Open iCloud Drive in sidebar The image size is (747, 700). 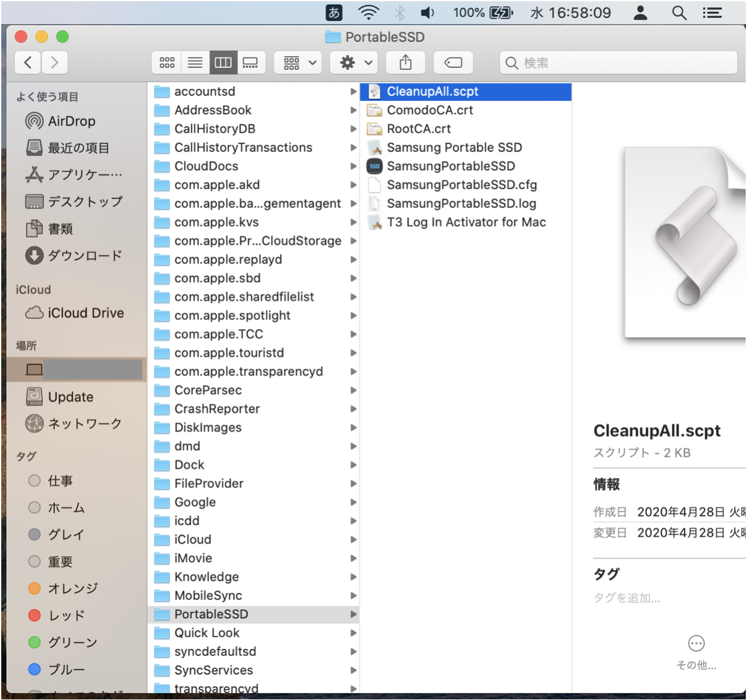coord(85,314)
